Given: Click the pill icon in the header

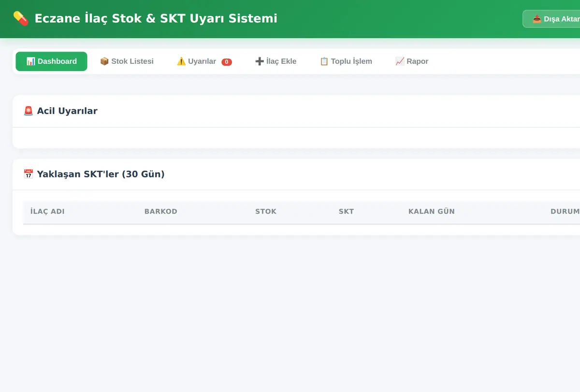Looking at the screenshot, I should point(21,18).
